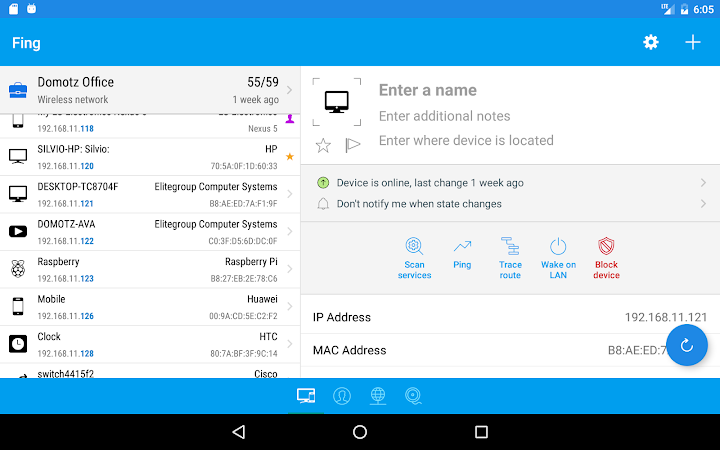The width and height of the screenshot is (720, 450).
Task: Mark the device as favorite with star
Action: click(x=323, y=146)
